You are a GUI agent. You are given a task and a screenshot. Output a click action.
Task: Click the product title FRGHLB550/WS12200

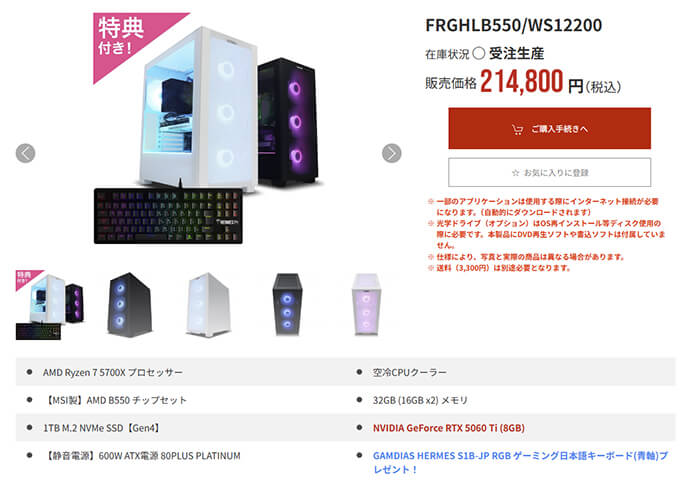click(513, 25)
